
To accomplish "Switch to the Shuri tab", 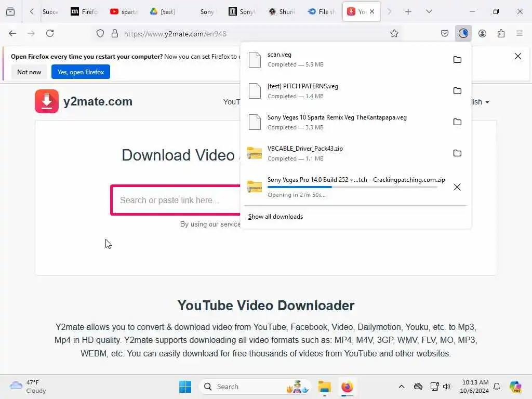I will tap(282, 12).
